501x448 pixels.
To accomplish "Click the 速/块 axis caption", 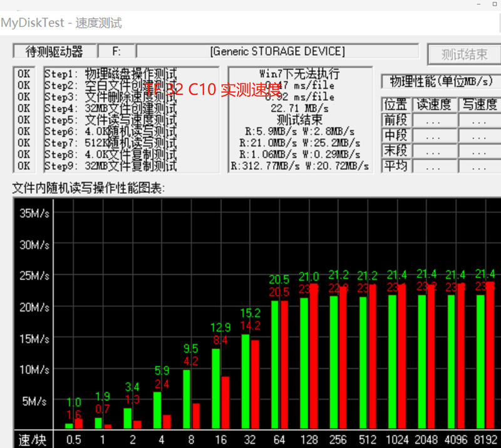I will click(33, 440).
